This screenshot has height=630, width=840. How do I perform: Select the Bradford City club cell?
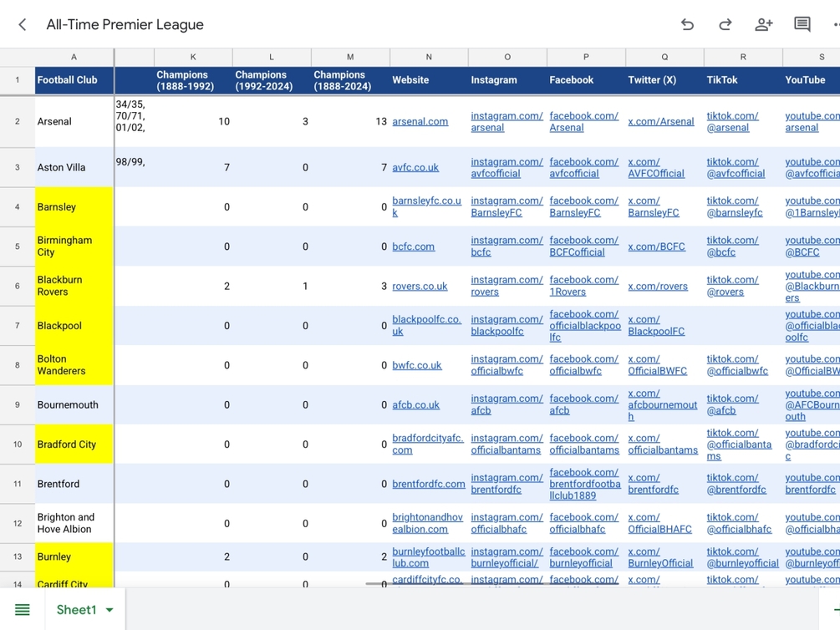(74, 445)
